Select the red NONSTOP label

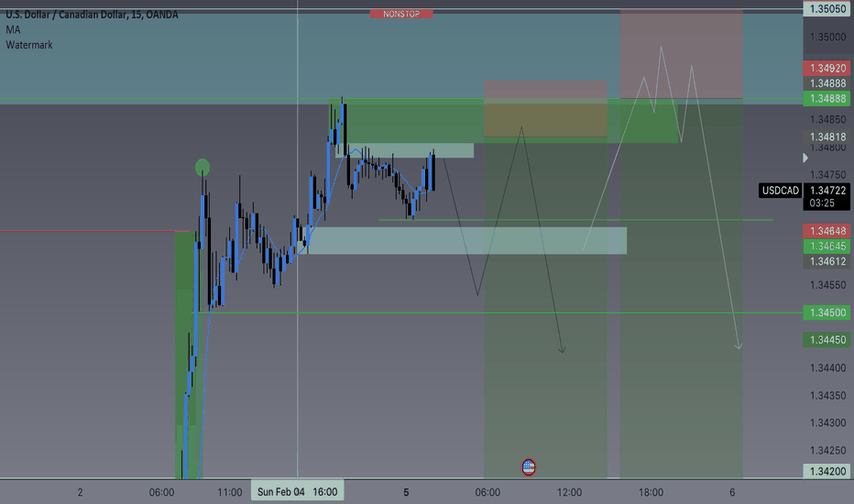pos(401,14)
